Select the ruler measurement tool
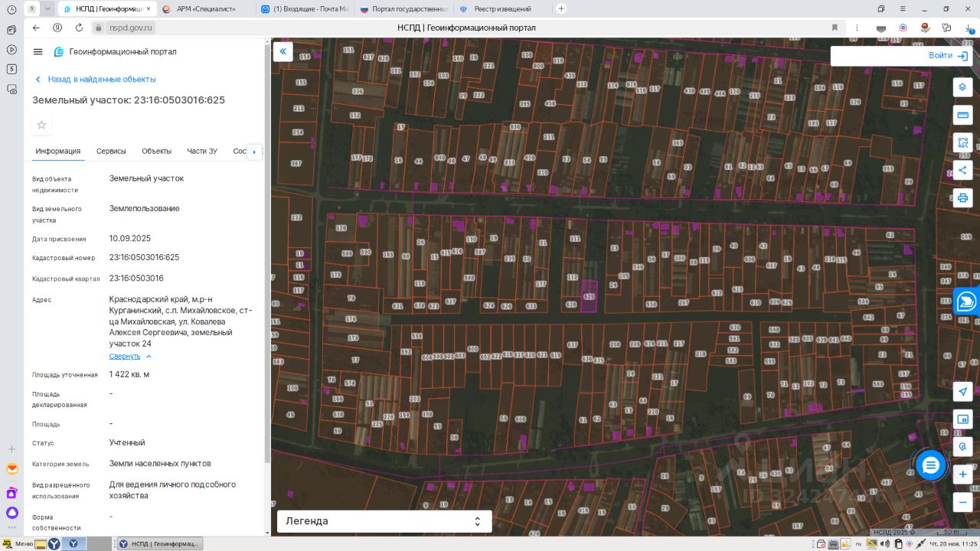 coord(962,115)
